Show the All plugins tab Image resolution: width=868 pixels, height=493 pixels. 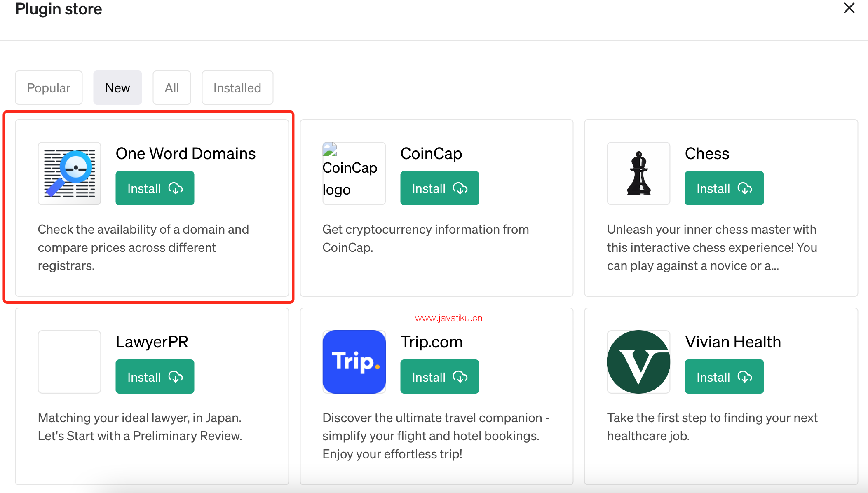point(172,88)
